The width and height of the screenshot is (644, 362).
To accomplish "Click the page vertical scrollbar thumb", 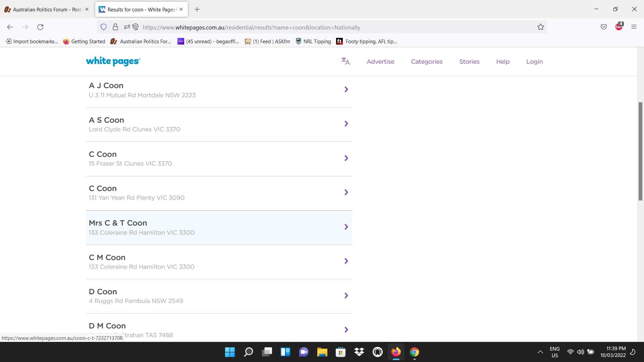I will pyautogui.click(x=640, y=151).
